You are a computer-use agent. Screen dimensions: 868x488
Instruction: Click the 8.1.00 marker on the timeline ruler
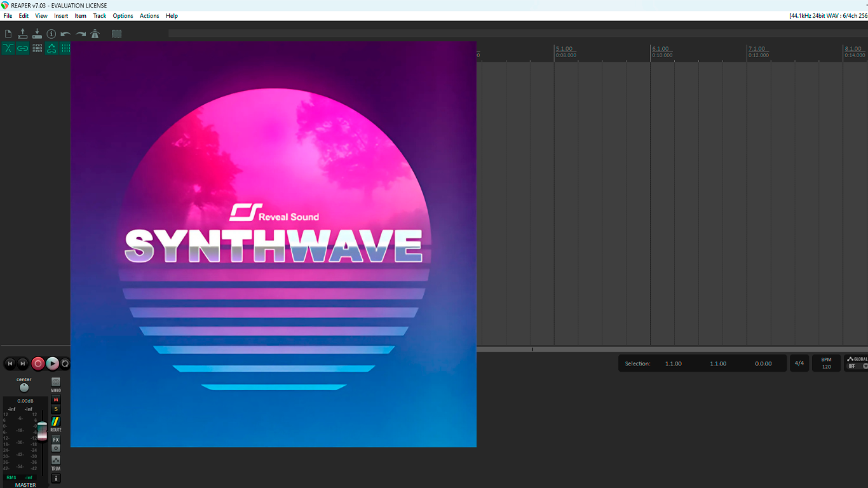tap(853, 49)
